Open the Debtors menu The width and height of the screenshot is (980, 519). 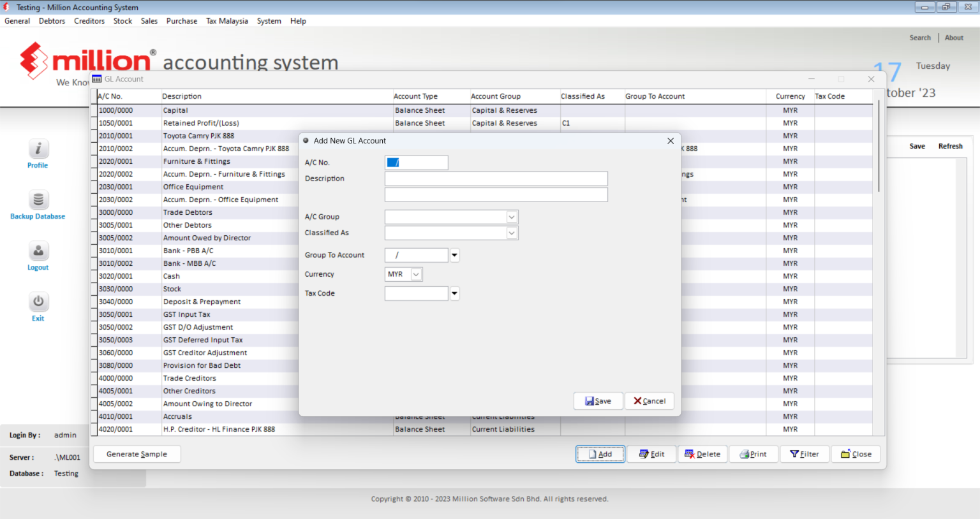[x=52, y=20]
